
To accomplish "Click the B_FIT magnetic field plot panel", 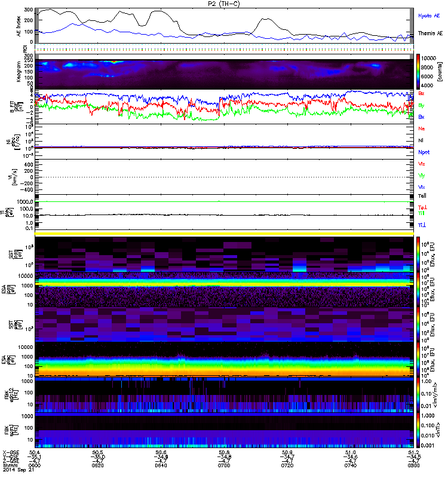I will tap(224, 107).
